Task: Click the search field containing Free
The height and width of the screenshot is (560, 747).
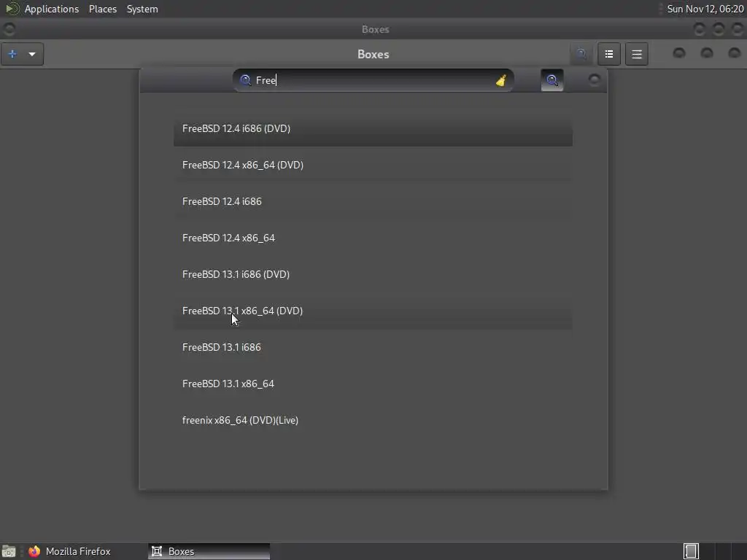Action: [373, 80]
